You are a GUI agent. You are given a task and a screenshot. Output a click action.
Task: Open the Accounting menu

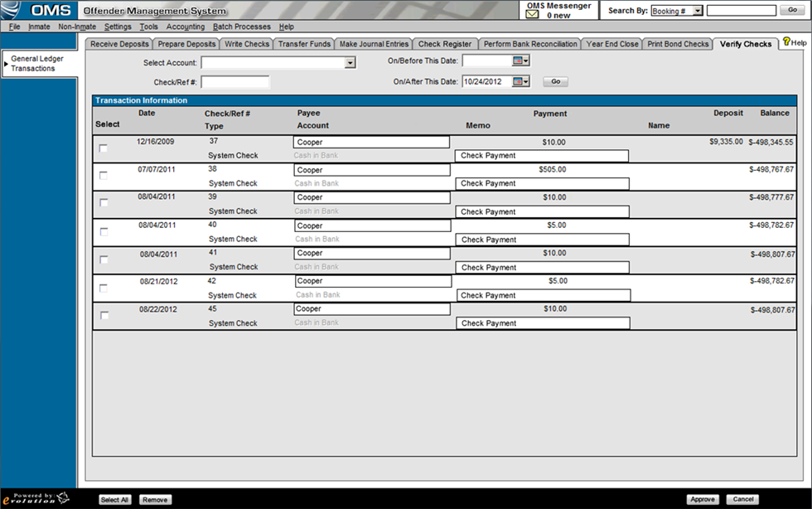[185, 27]
